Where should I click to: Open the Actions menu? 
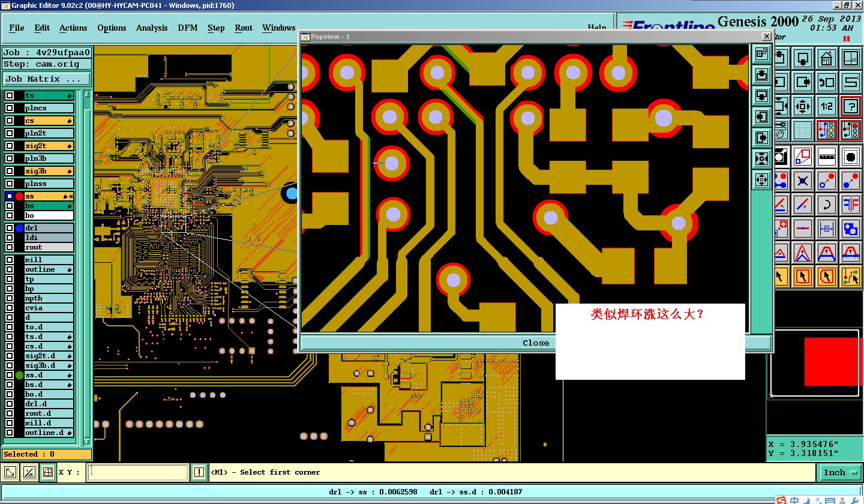[73, 28]
